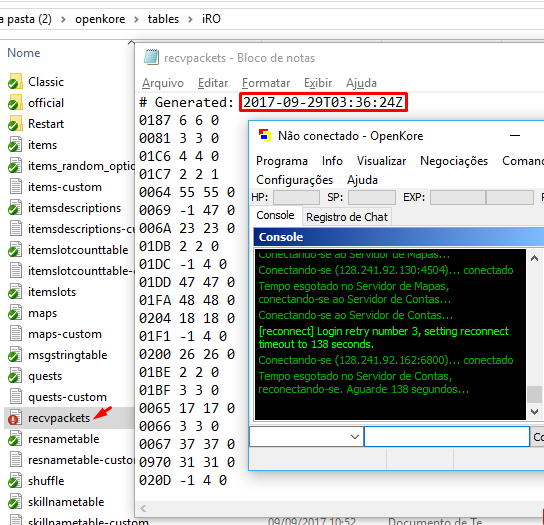Click the shuffle file icon
This screenshot has height=525, width=544.
tap(15, 481)
